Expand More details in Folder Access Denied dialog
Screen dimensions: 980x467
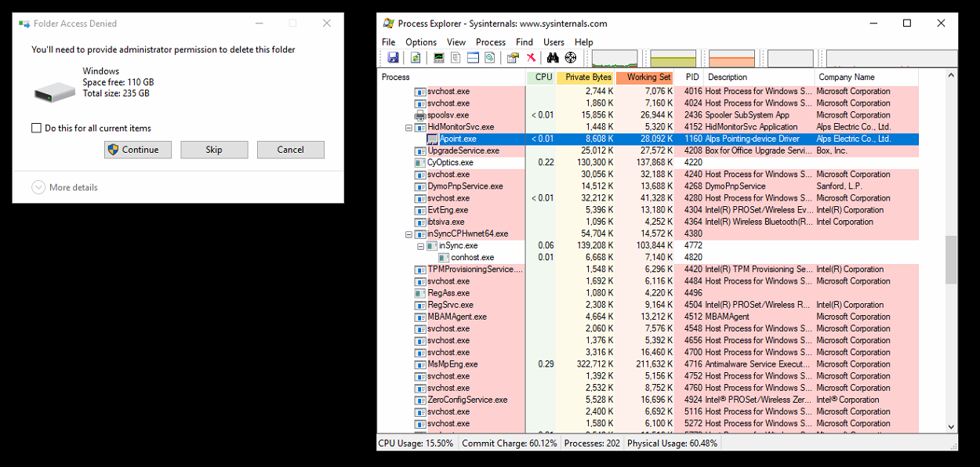[x=65, y=187]
